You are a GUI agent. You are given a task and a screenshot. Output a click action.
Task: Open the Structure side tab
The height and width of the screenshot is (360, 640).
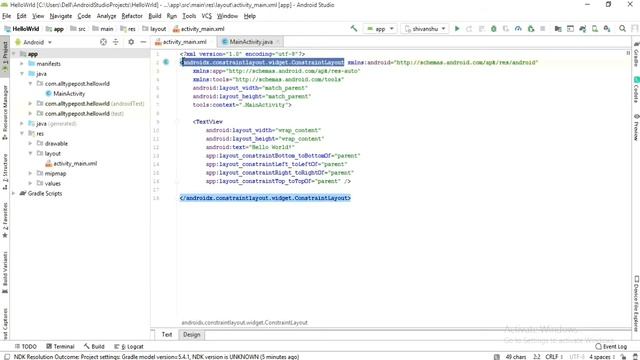tap(5, 171)
